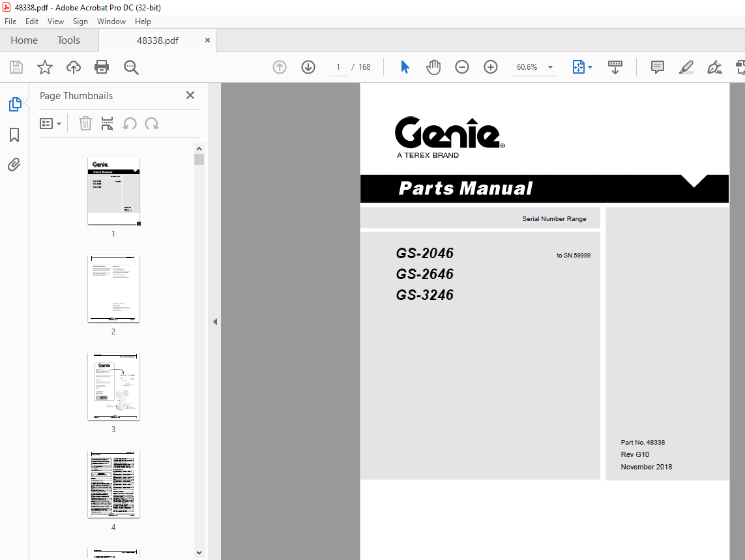This screenshot has height=560, width=745.
Task: Click the page number input field
Action: (x=338, y=67)
